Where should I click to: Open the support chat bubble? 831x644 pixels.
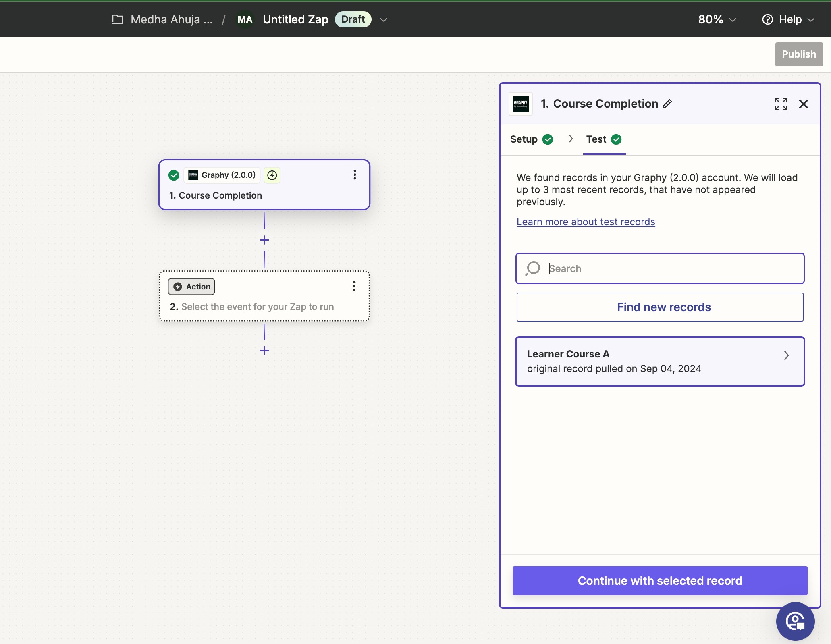coord(795,621)
